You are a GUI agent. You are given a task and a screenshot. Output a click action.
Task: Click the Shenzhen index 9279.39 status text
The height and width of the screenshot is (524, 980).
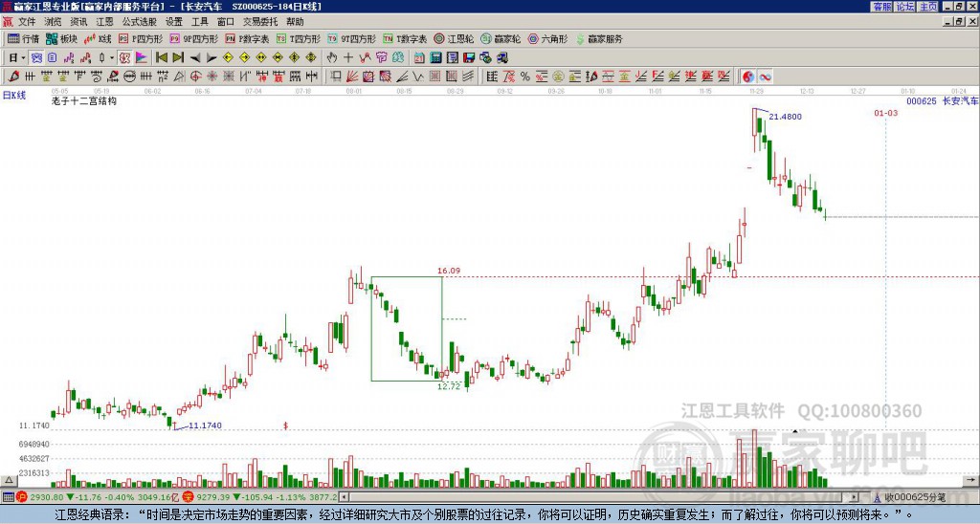[214, 497]
